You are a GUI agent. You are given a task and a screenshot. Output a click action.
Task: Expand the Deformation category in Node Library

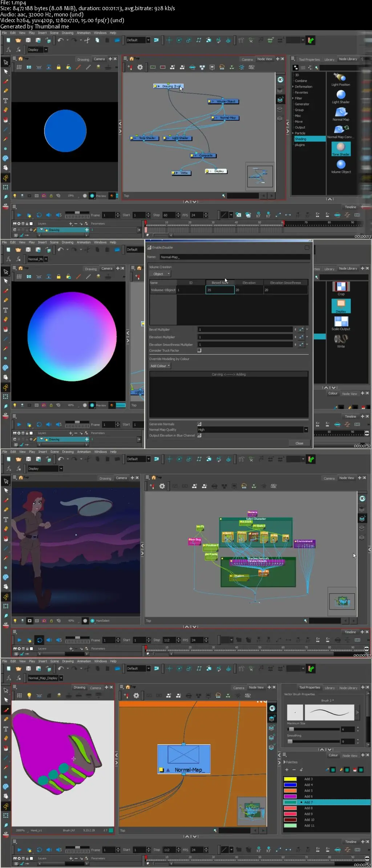[293, 87]
